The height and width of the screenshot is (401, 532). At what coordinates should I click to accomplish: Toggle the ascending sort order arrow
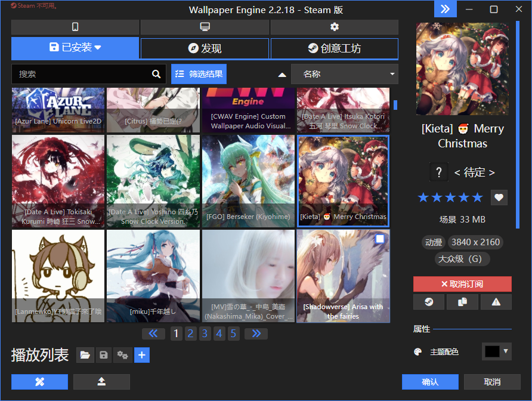point(282,75)
